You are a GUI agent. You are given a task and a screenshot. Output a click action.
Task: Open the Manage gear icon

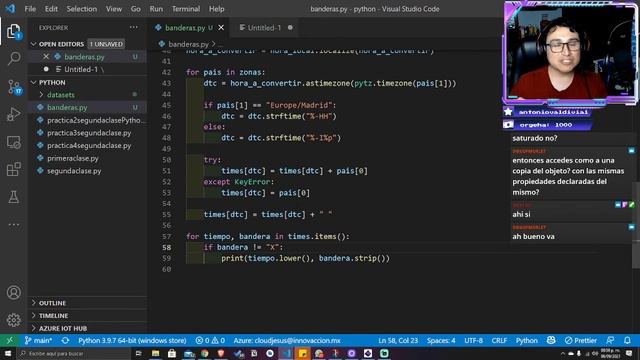click(x=13, y=320)
